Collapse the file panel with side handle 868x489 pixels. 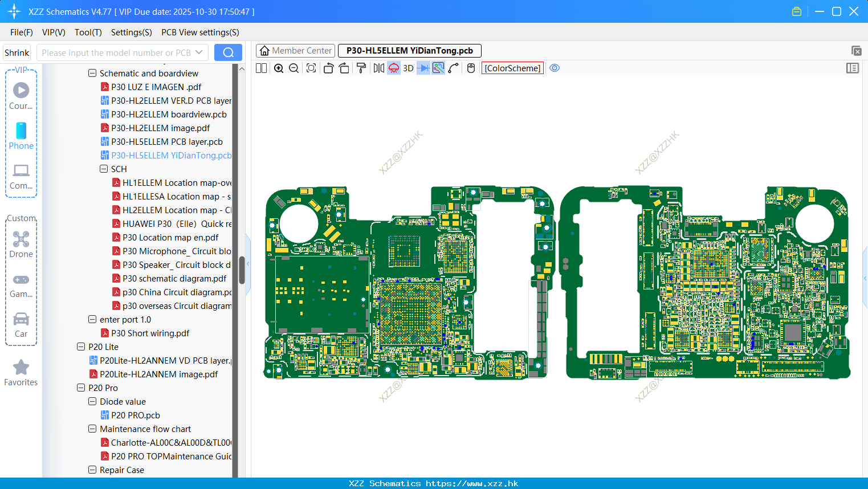click(x=248, y=264)
